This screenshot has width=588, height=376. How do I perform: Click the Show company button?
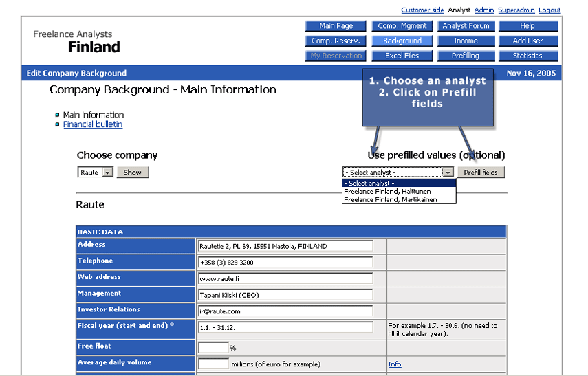[x=132, y=173]
